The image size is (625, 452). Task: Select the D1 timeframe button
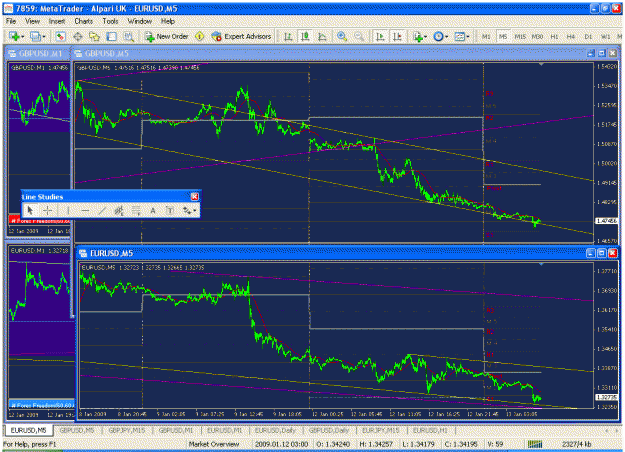[x=588, y=37]
